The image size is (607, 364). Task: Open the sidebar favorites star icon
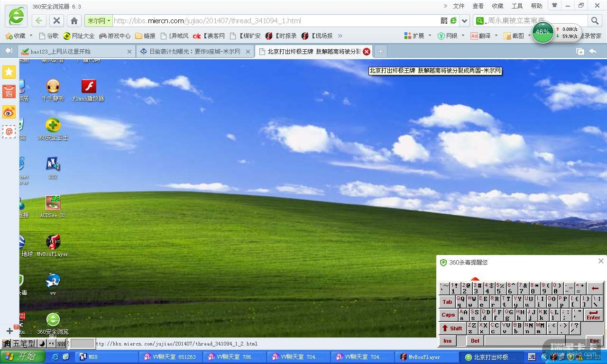point(9,72)
